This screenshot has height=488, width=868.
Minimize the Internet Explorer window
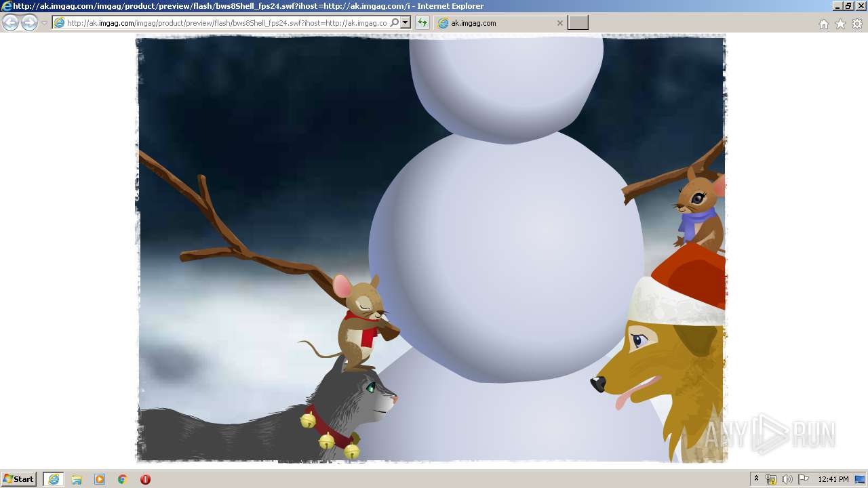point(837,6)
